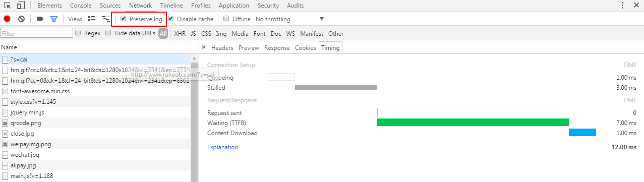Enable the Offline checkbox
This screenshot has width=644, height=182.
(226, 19)
